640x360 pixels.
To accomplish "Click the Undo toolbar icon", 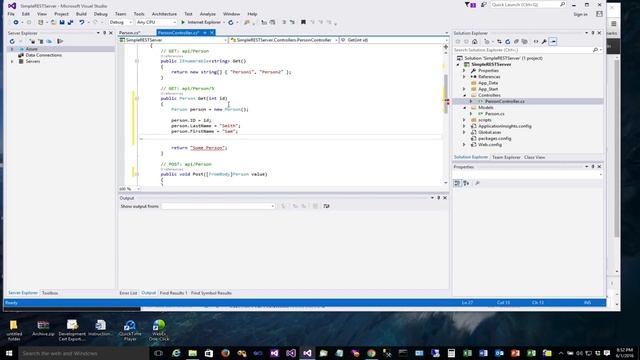I will pos(82,22).
